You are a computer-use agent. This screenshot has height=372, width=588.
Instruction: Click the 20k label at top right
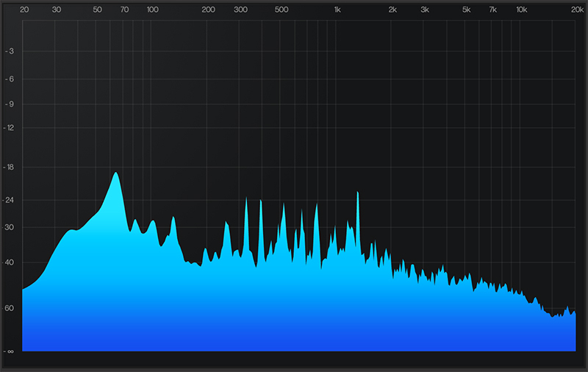(x=577, y=10)
